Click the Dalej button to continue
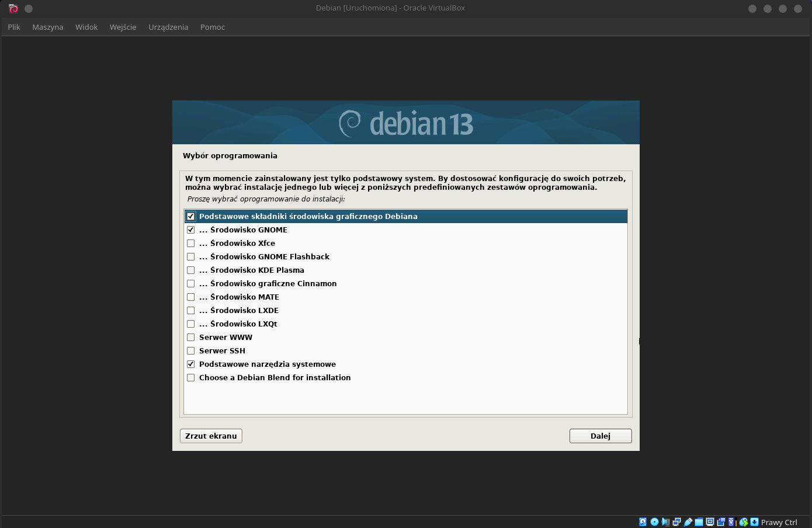Viewport: 812px width, 528px height. 601,436
